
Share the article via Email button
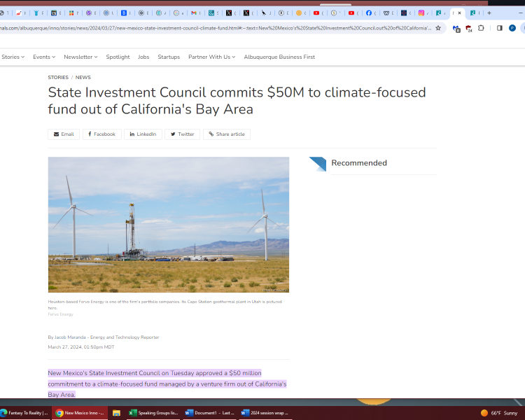click(64, 134)
